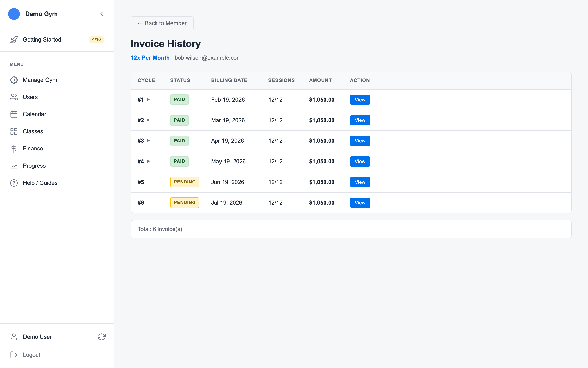This screenshot has height=368, width=588.
Task: Click the blue Demo Gym logo circle
Action: [x=14, y=14]
